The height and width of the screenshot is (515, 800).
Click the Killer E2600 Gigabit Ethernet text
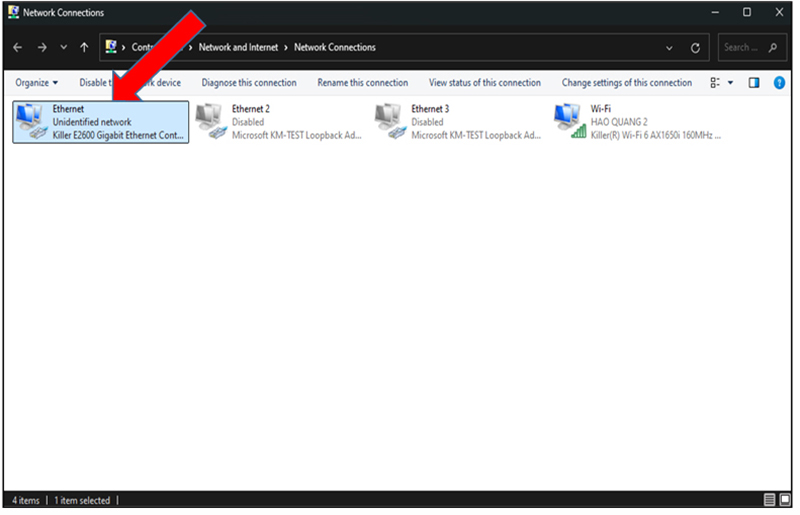(118, 135)
